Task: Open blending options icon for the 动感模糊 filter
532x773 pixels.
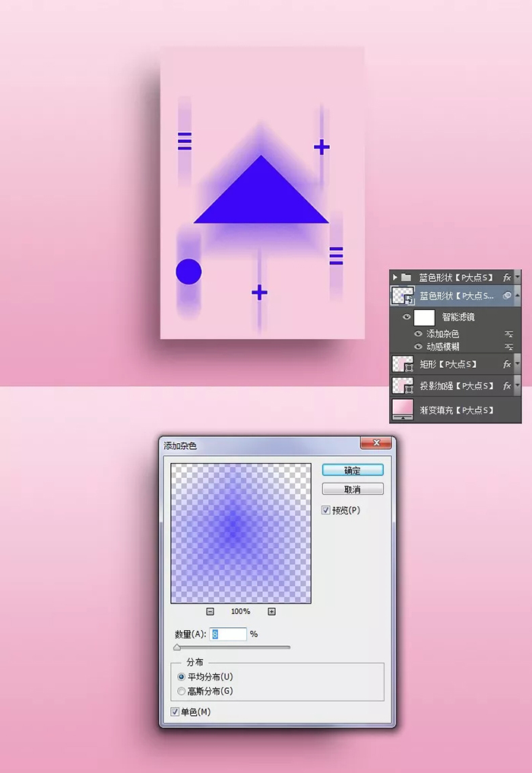Action: (x=508, y=347)
